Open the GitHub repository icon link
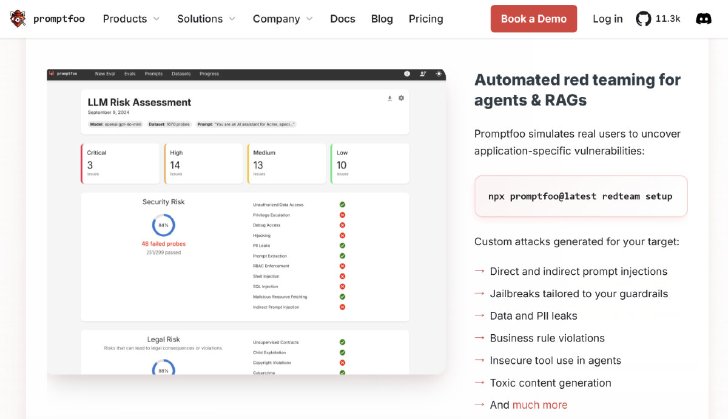728x419 pixels. tap(643, 19)
